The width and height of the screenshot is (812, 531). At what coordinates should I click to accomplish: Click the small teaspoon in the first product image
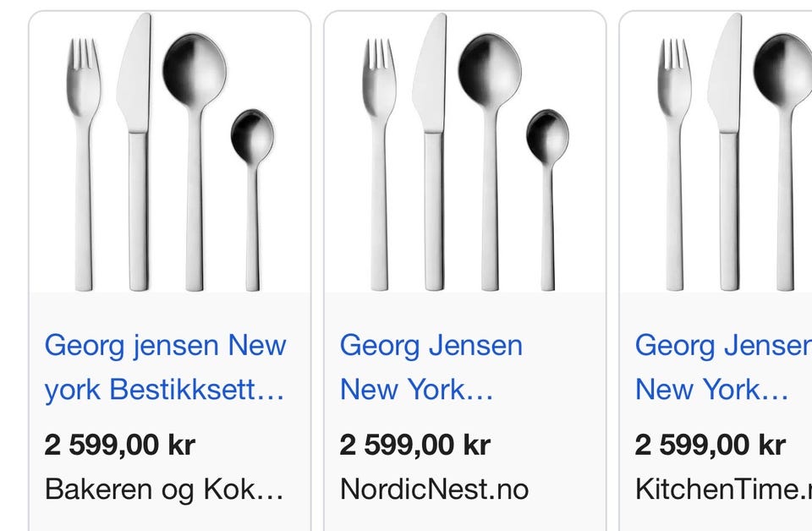tap(252, 200)
